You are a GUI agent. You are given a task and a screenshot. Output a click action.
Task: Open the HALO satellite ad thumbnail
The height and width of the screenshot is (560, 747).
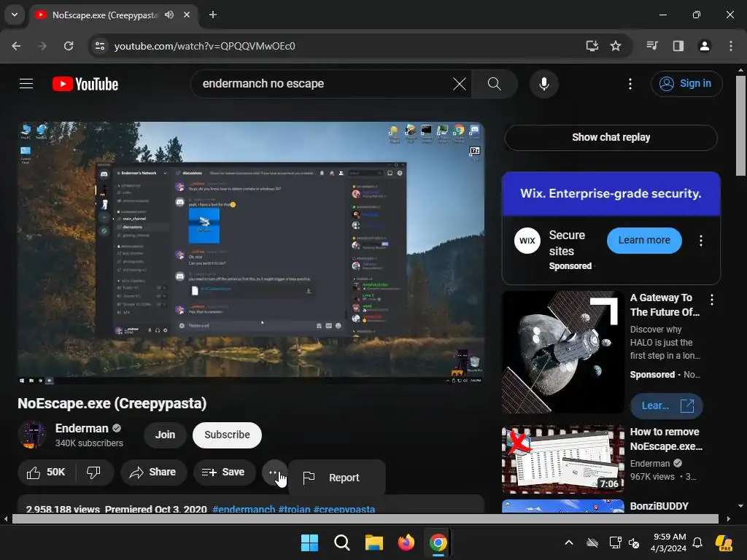(x=562, y=352)
